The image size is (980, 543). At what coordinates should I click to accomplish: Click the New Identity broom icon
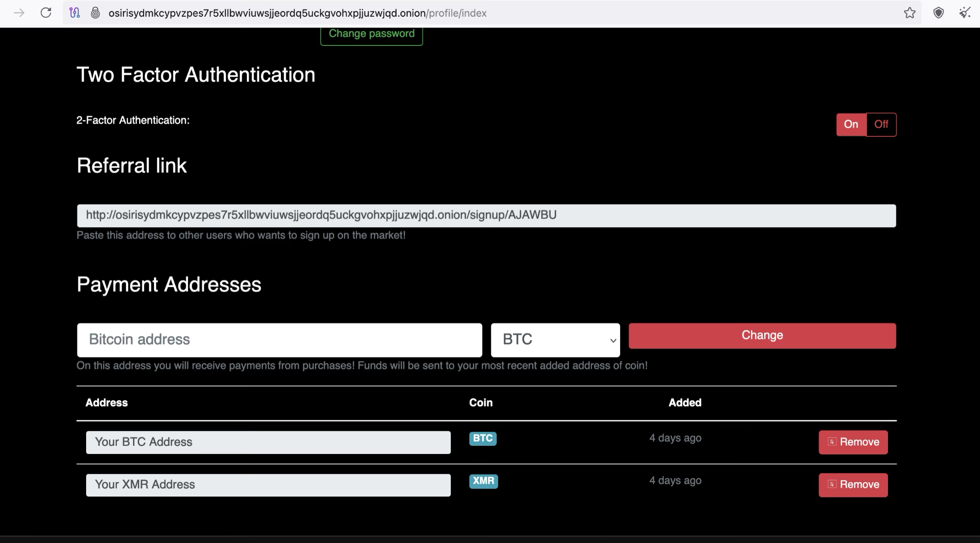[965, 13]
